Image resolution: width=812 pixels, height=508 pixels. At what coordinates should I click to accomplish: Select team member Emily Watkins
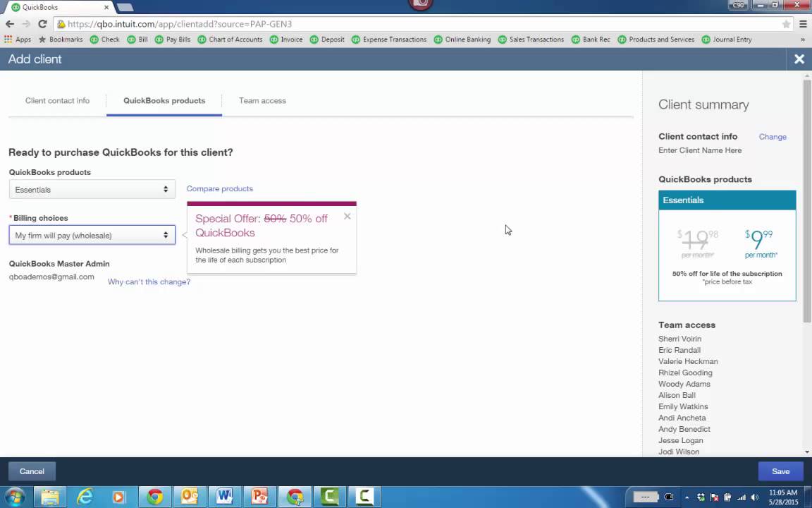click(x=683, y=406)
